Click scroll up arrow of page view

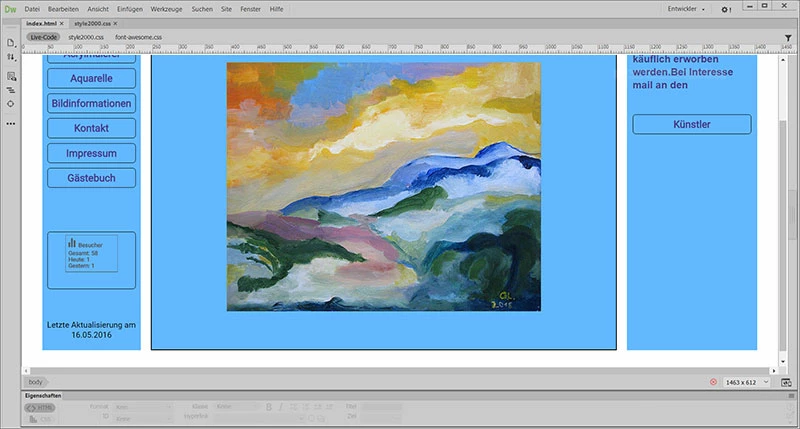[783, 60]
